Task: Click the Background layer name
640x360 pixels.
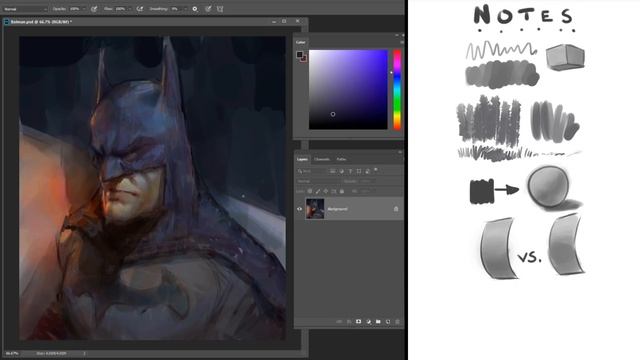Action: (338, 209)
